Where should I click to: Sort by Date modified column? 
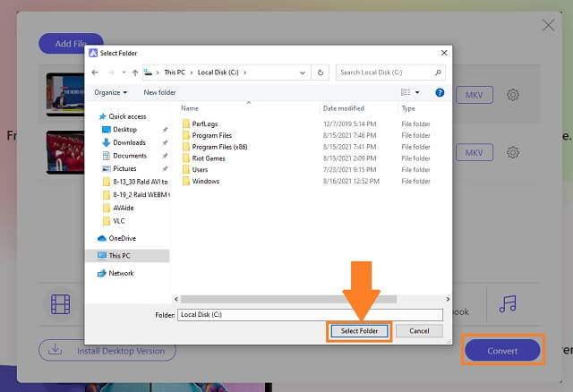344,108
